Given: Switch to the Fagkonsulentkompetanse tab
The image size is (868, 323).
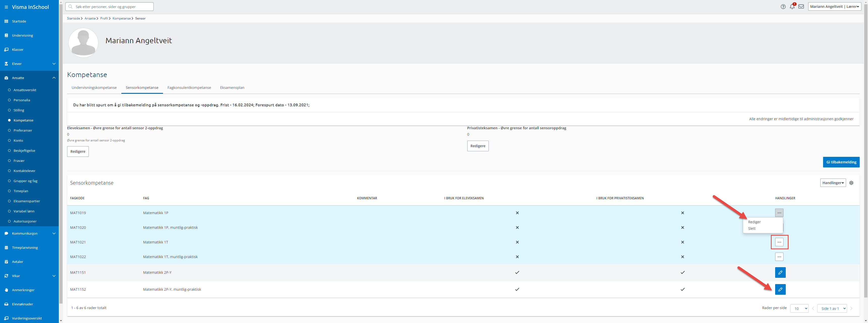Looking at the screenshot, I should (189, 88).
